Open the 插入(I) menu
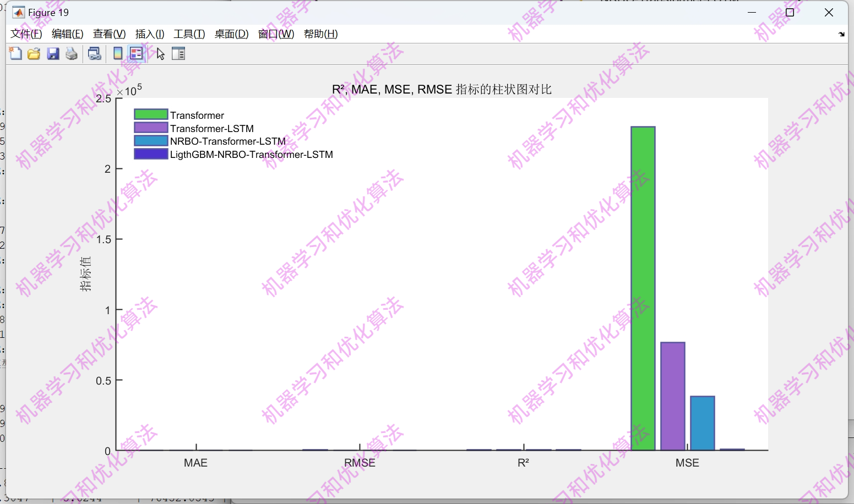Screen dimensions: 854x504 click(x=149, y=34)
